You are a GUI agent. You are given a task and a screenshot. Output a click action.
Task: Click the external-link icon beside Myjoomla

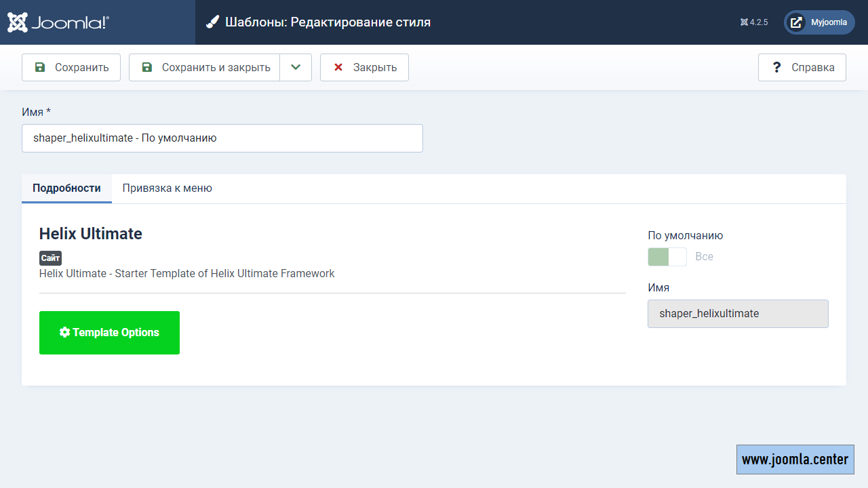point(797,22)
